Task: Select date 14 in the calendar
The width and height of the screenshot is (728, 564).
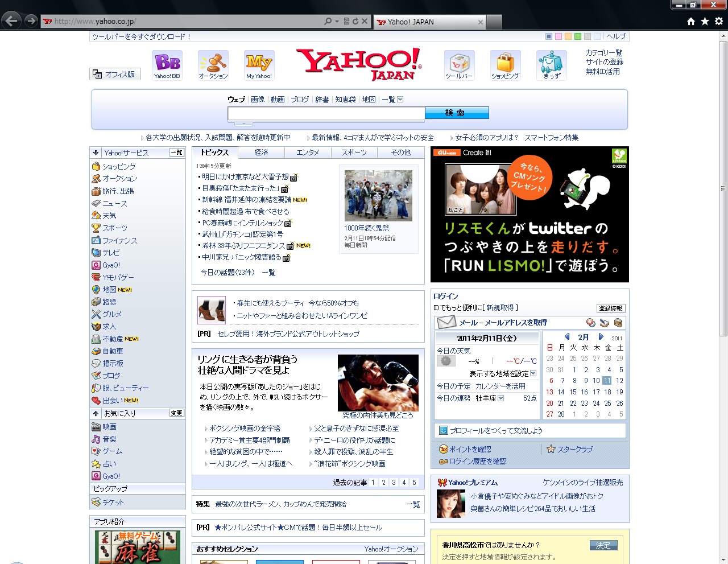Action: coord(561,392)
